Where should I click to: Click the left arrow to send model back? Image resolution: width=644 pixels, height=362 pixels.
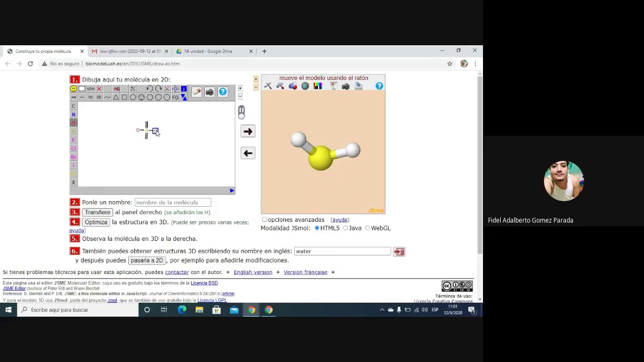click(248, 153)
